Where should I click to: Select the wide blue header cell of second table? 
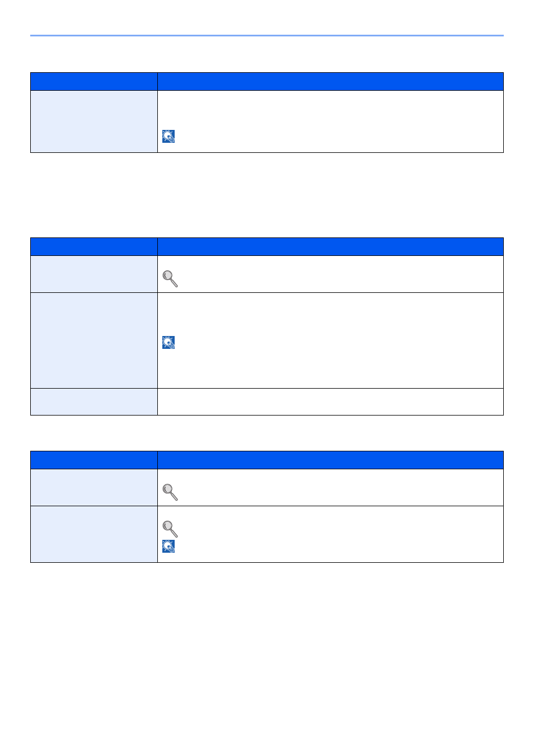(x=330, y=247)
